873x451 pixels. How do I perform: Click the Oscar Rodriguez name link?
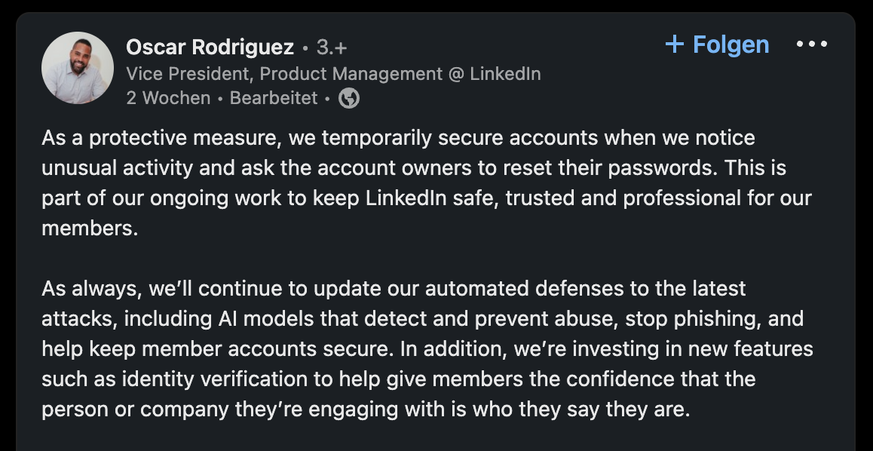pyautogui.click(x=210, y=47)
